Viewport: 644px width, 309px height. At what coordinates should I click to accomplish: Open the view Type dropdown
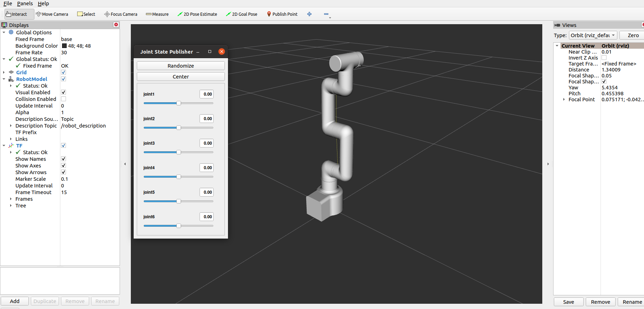(x=592, y=35)
